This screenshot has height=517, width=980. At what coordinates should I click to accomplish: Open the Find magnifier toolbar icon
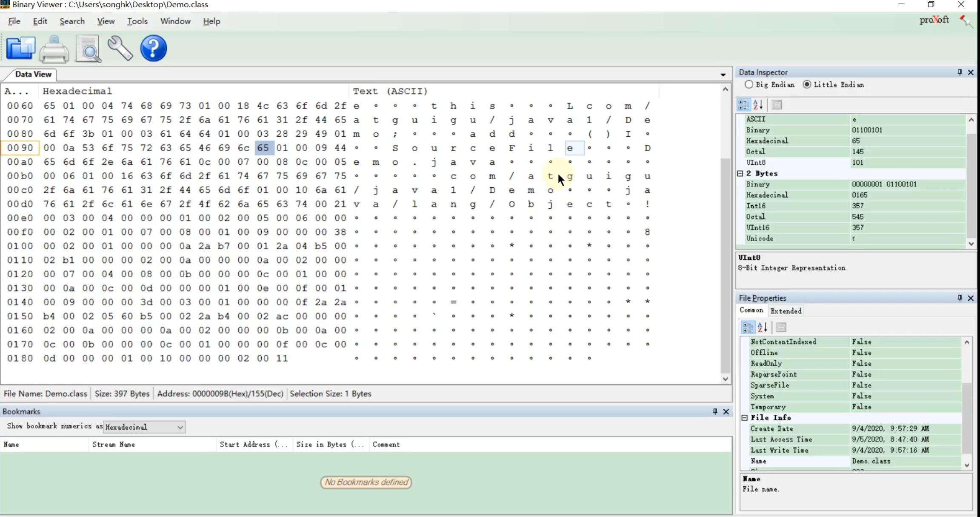tap(88, 49)
